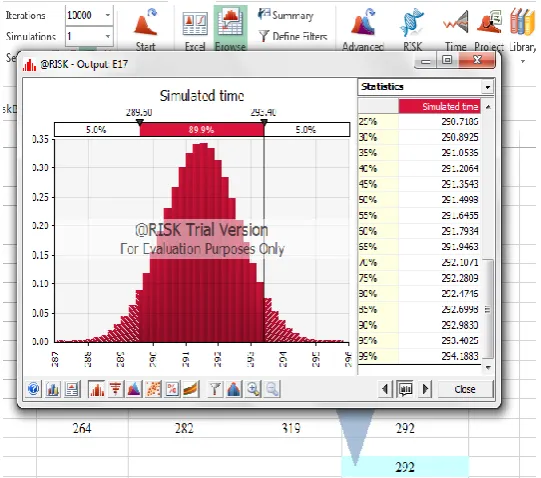Viewport: 541px width, 478px height.
Task: Click the report layout icon beside help
Action: (x=72, y=389)
